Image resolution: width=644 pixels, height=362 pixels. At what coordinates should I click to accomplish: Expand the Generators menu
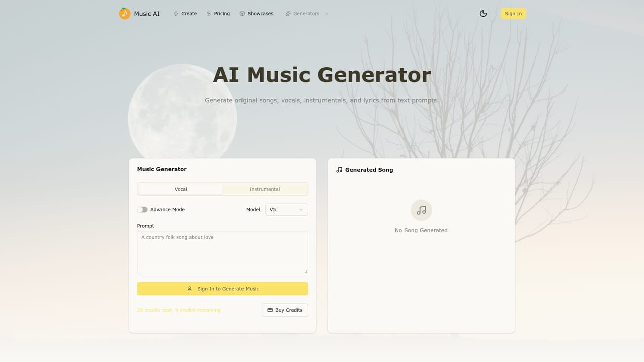point(306,14)
